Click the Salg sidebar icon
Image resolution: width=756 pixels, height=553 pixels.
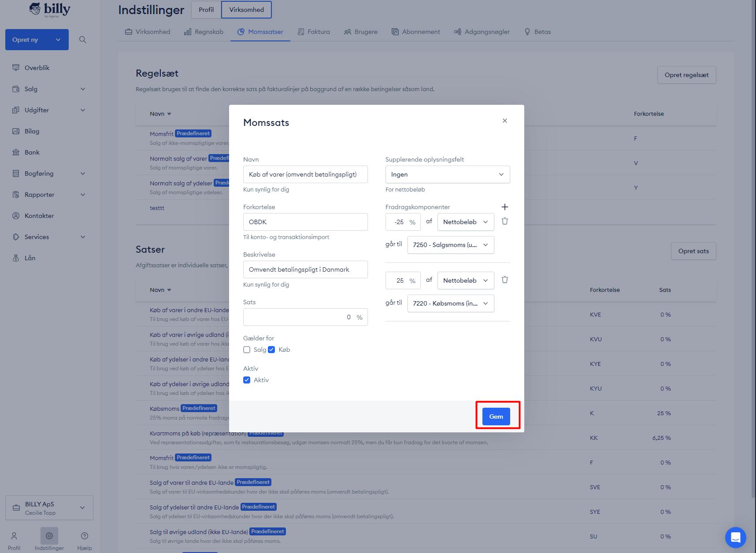[x=16, y=89]
